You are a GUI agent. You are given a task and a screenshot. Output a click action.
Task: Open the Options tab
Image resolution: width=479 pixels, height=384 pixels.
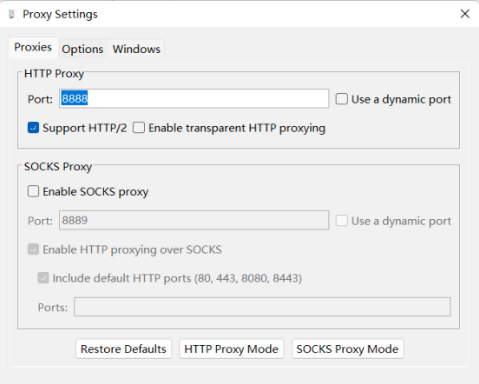click(82, 49)
